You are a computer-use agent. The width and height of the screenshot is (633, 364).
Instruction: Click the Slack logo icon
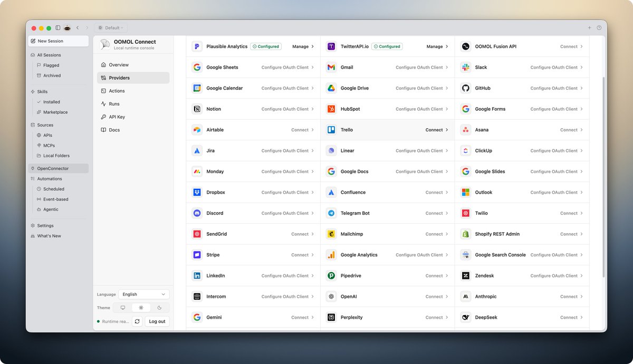pos(465,68)
